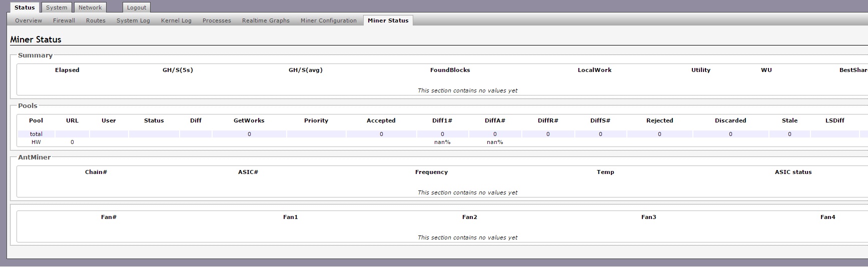This screenshot has width=868, height=267.
Task: Click the GH/S(5s) column header
Action: (178, 70)
